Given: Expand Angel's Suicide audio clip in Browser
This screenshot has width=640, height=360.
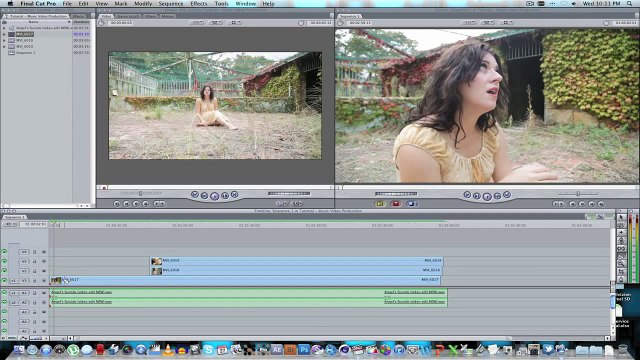Looking at the screenshot, I should coord(4,28).
